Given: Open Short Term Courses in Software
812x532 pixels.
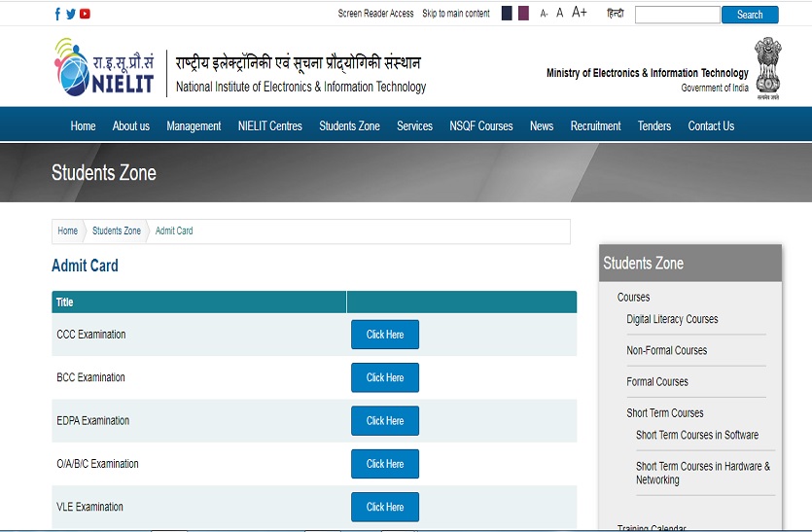Looking at the screenshot, I should (697, 435).
